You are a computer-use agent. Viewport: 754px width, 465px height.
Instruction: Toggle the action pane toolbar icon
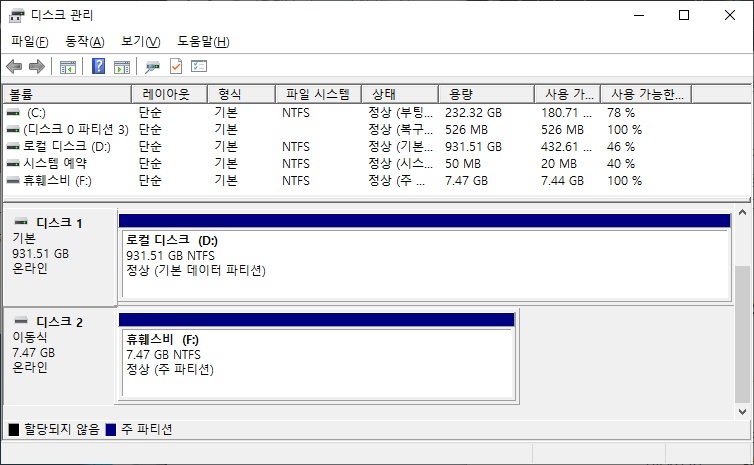click(x=122, y=66)
